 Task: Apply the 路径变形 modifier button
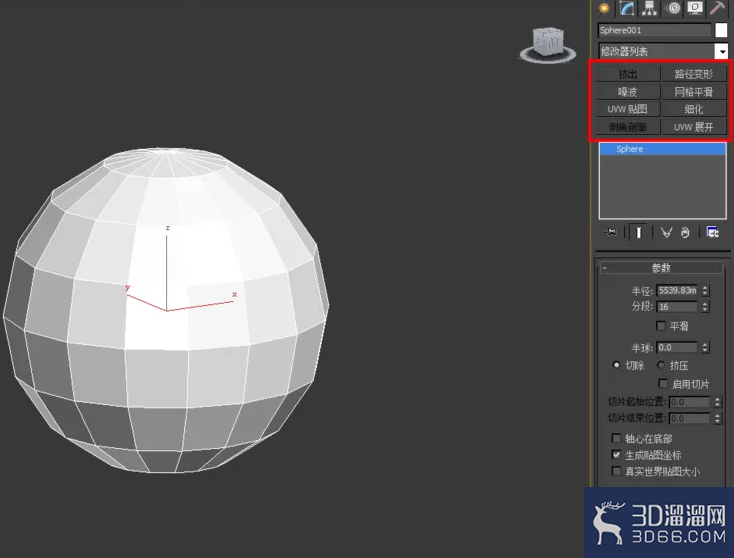(x=694, y=74)
